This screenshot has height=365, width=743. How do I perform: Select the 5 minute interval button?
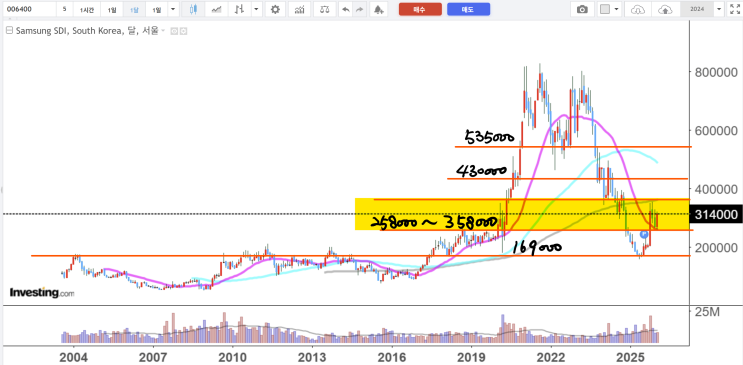[x=64, y=9]
